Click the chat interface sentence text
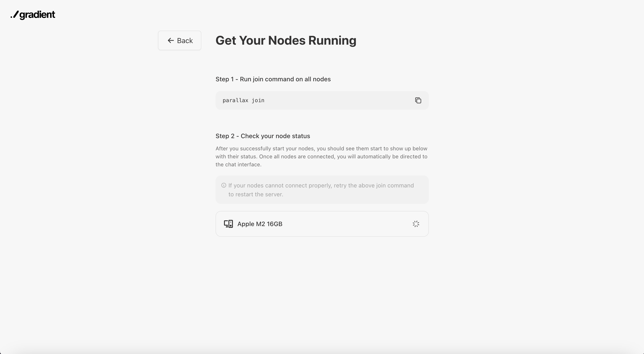The width and height of the screenshot is (644, 354). [238, 165]
